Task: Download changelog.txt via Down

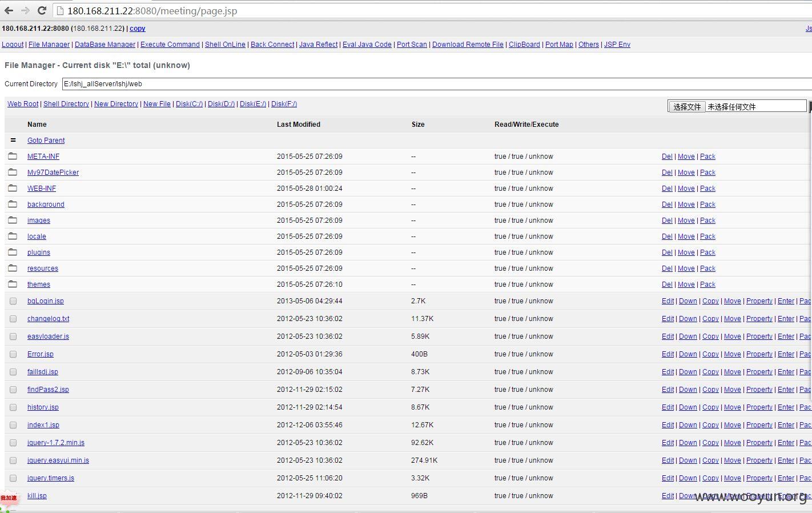Action: [688, 319]
